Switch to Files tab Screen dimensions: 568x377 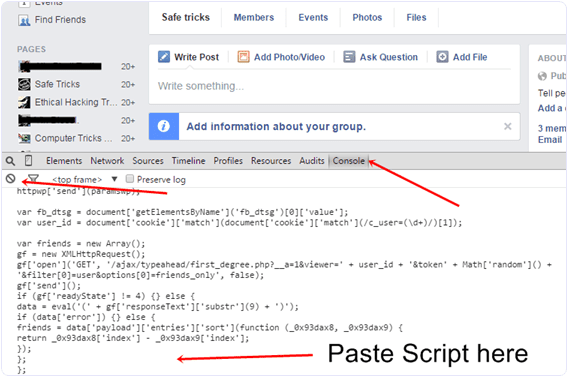[x=416, y=17]
